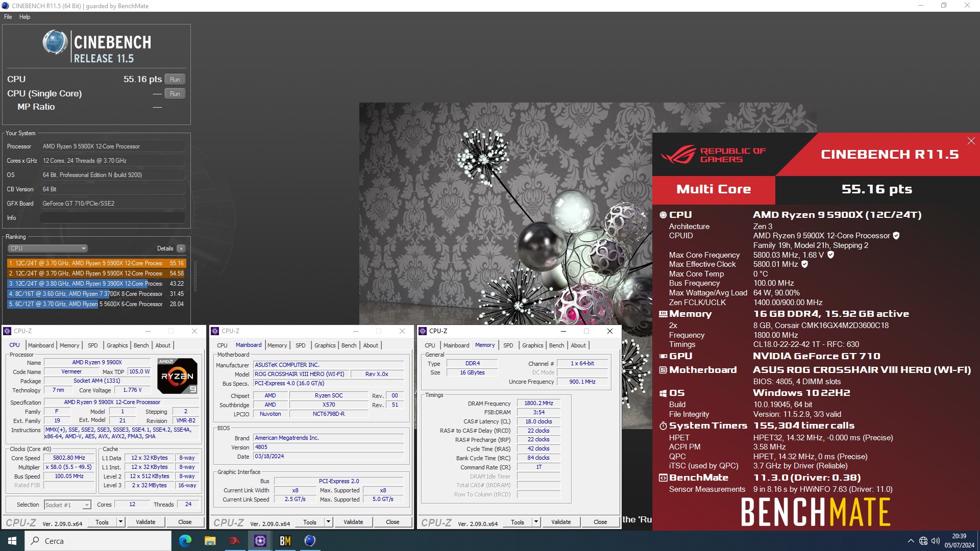The width and height of the screenshot is (980, 551).
Task: Select ranking entry scoring 54.58
Action: click(x=96, y=273)
